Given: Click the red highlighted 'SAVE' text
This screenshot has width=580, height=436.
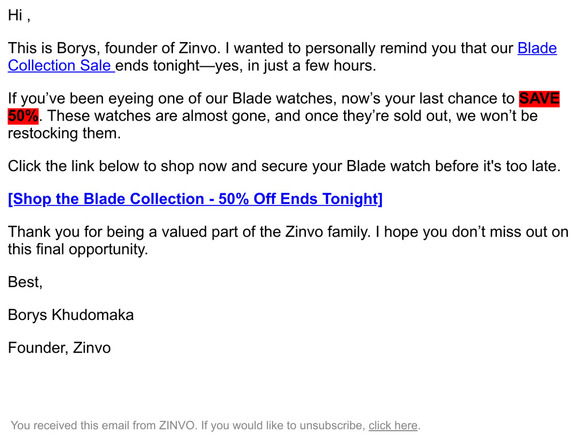Looking at the screenshot, I should pyautogui.click(x=539, y=99).
